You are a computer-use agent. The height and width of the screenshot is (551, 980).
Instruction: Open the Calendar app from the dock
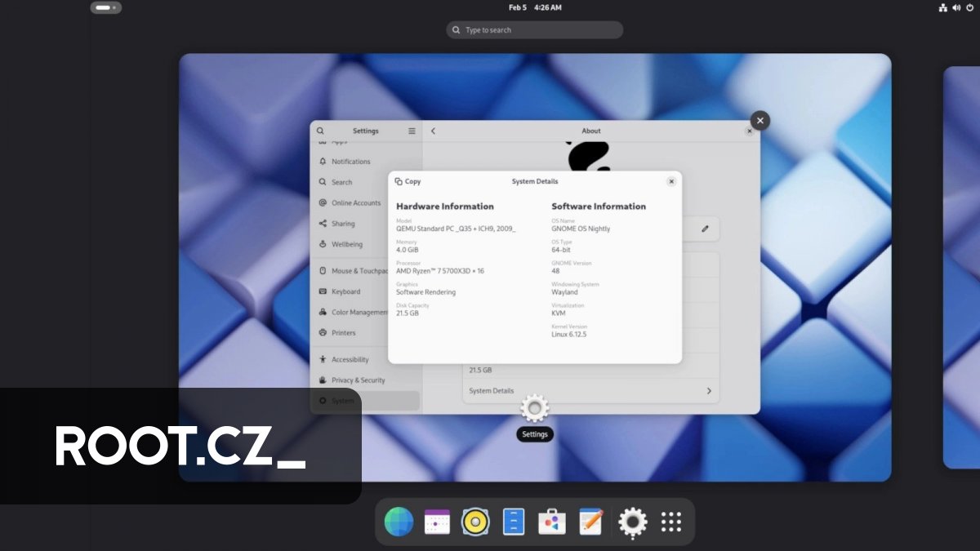point(437,521)
